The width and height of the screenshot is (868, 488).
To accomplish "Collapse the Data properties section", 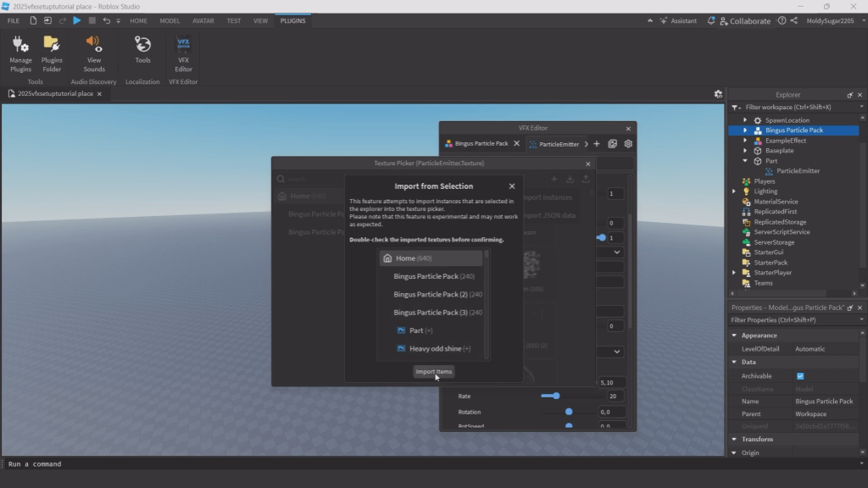I will [735, 362].
